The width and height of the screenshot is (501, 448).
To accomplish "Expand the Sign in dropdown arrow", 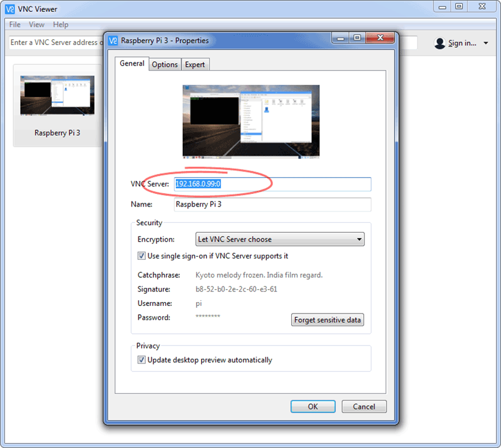I will click(486, 43).
